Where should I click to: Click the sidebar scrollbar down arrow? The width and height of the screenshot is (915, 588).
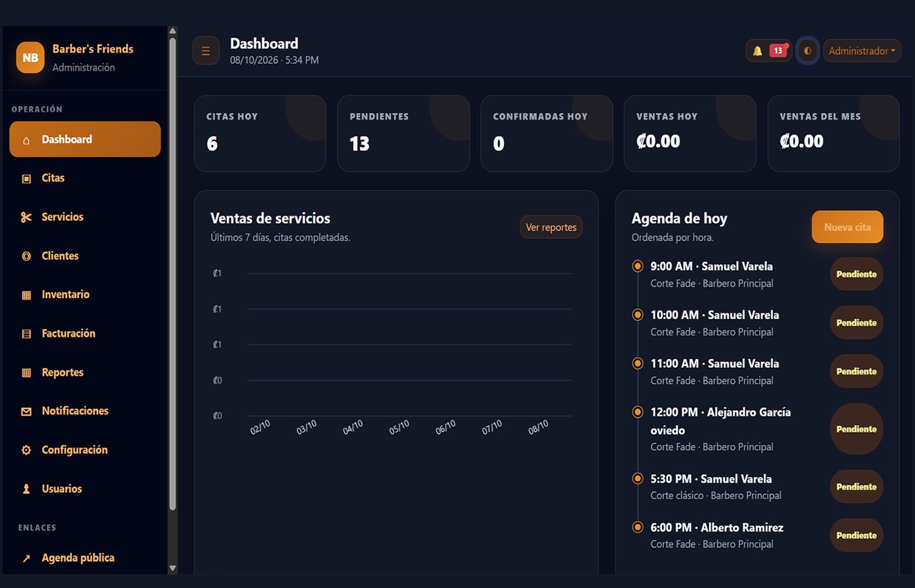(x=173, y=568)
